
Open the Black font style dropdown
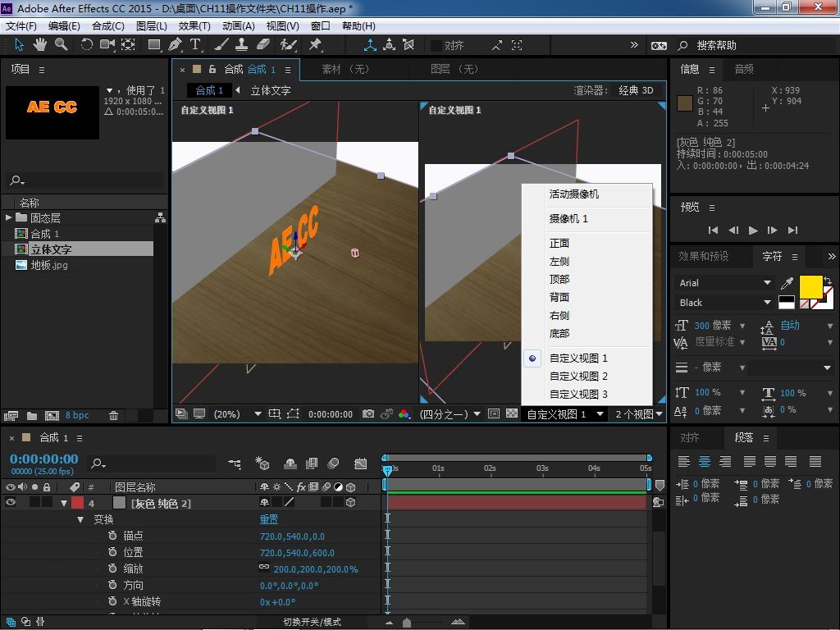724,303
